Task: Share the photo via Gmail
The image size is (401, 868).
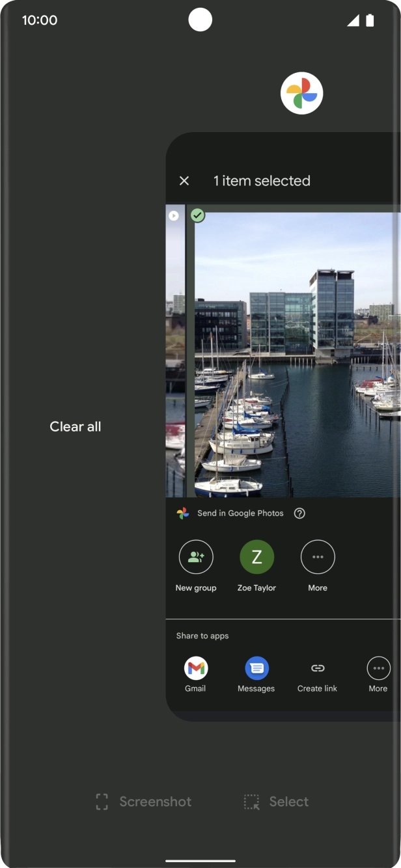Action: pos(195,668)
